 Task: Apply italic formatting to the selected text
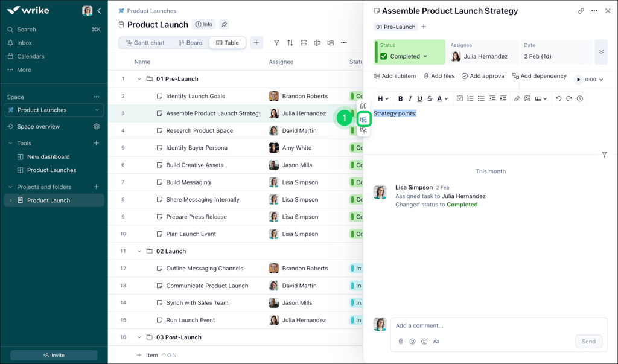click(x=410, y=98)
